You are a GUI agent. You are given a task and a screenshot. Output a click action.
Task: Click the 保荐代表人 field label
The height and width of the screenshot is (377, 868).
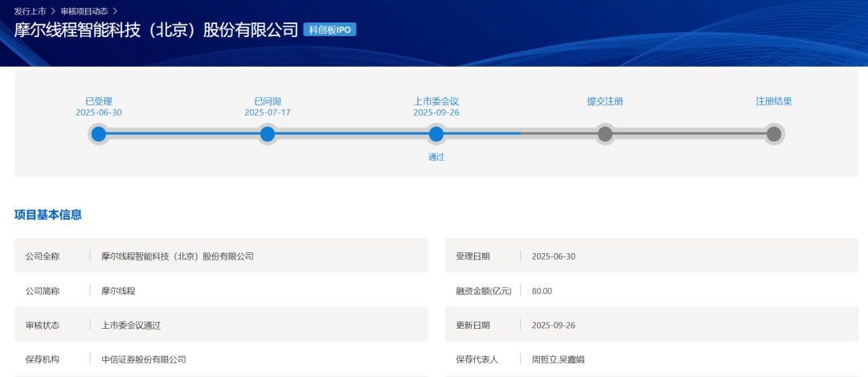coord(477,359)
